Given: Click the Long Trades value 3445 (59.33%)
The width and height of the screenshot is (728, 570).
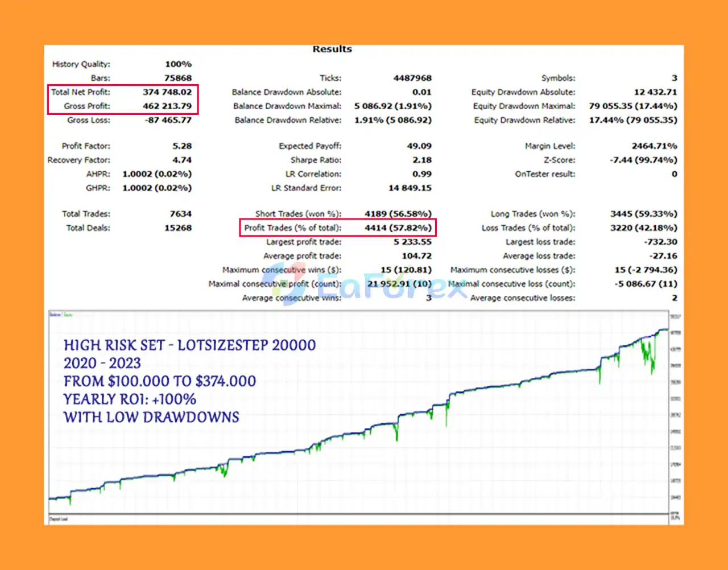Looking at the screenshot, I should tap(643, 214).
